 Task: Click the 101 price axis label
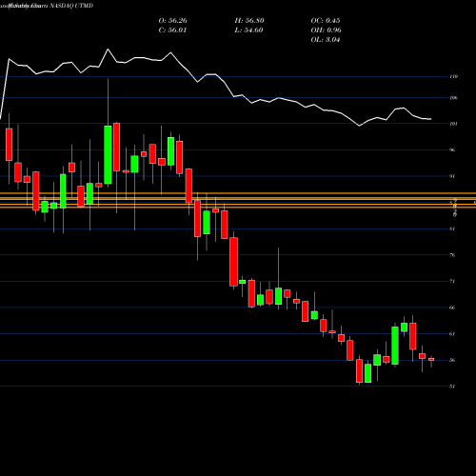click(454, 124)
